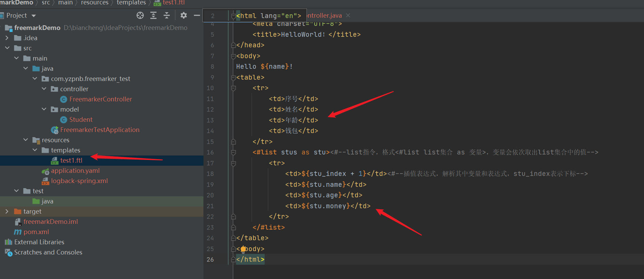The width and height of the screenshot is (644, 279).
Task: Click the logback-spring.xml file icon
Action: point(45,181)
